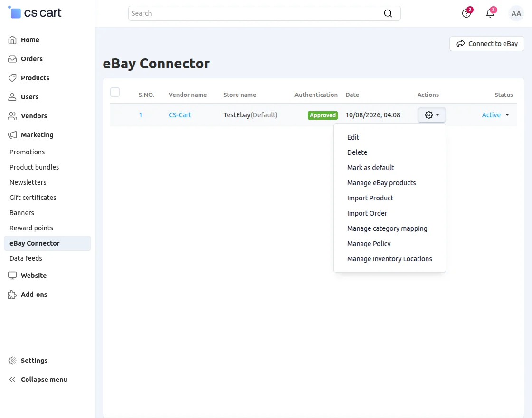Viewport: 532px width, 418px height.
Task: Click the share arrow icon in Connect to eBay
Action: pos(460,44)
